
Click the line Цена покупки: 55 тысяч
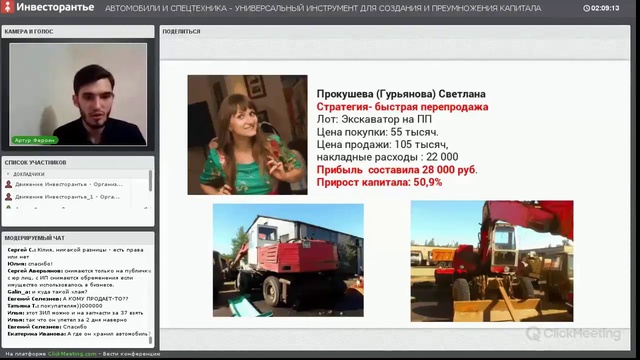click(x=378, y=132)
